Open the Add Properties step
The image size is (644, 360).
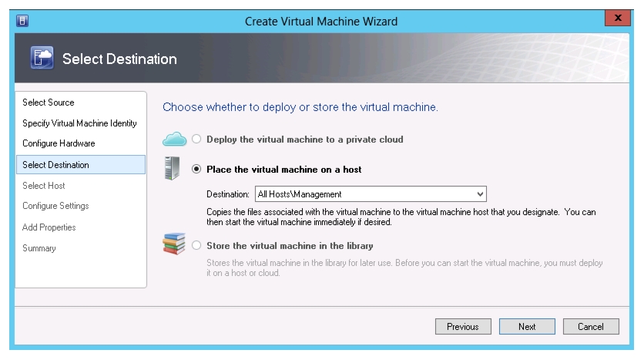49,227
